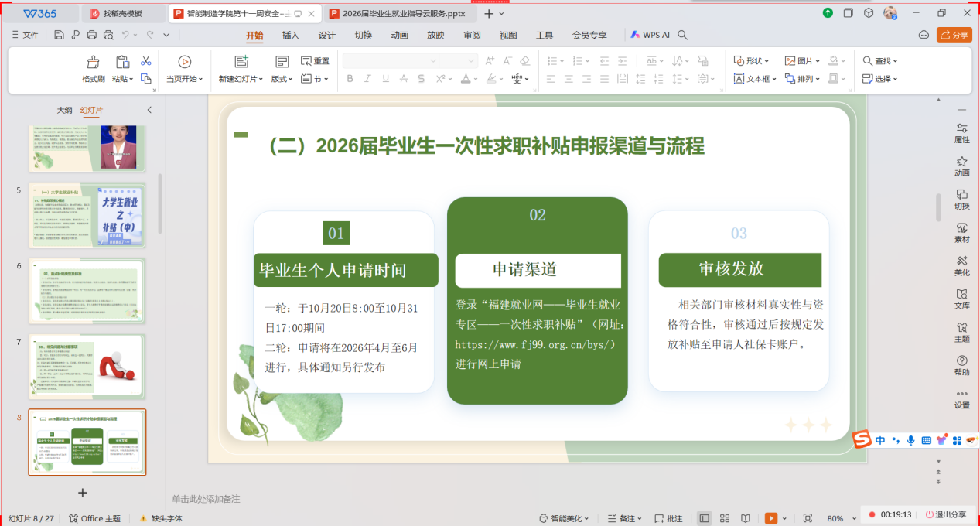Click the WPS AI button
The width and height of the screenshot is (980, 526).
click(650, 35)
